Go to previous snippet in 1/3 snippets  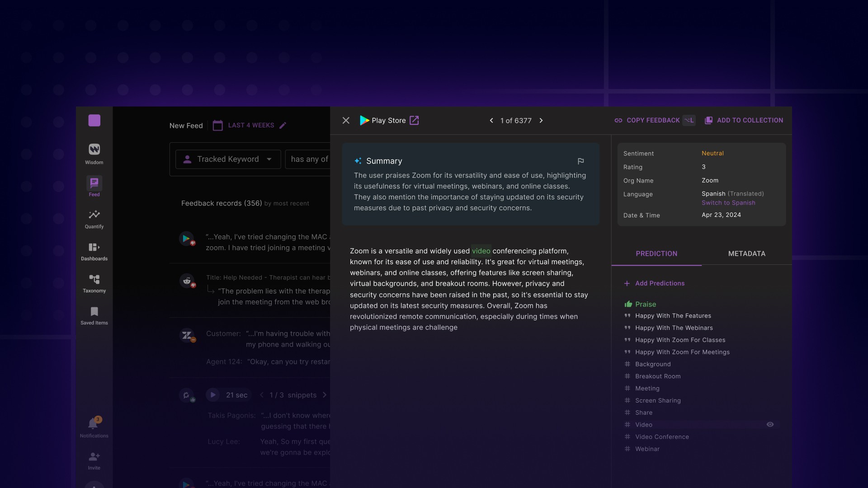click(x=262, y=395)
